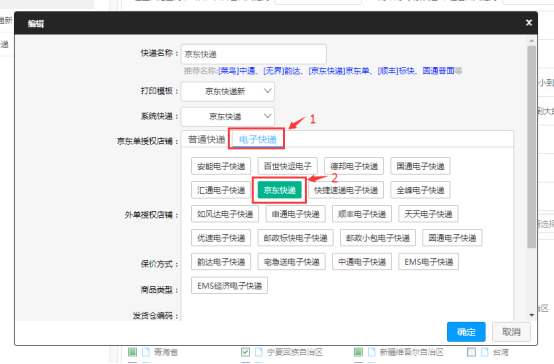Screen dimensions: 554x364
Task: Toggle the 新疆维吾尔自治区 checkbox in background page
Action: 358,352
